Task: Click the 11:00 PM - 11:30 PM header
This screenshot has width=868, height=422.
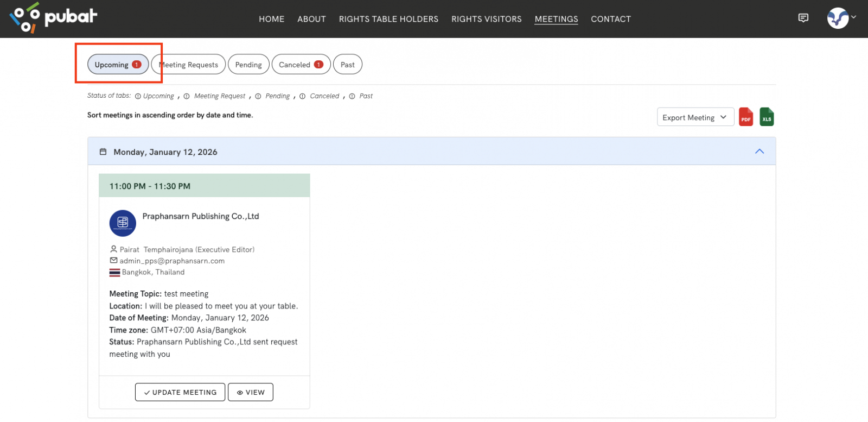Action: (204, 186)
